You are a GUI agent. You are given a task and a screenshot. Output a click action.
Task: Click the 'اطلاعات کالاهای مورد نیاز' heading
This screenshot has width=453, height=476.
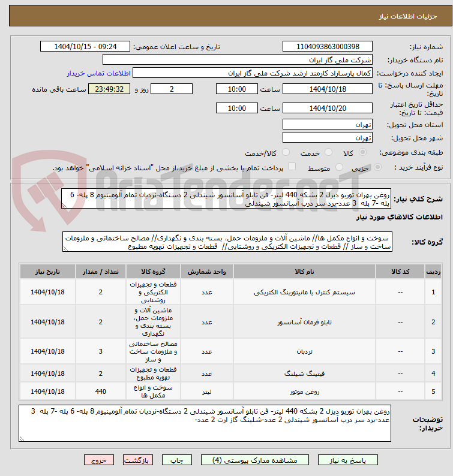pyautogui.click(x=399, y=217)
